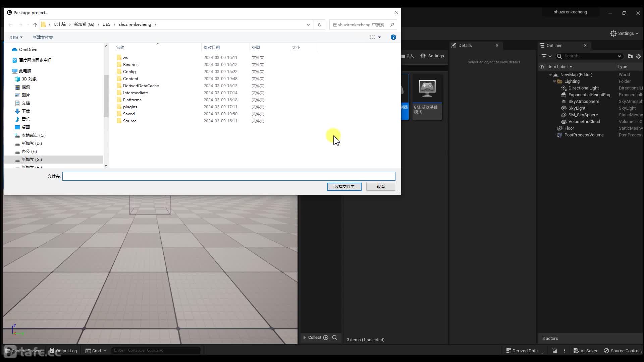Click the 选择文件夹 button to confirm
This screenshot has height=362, width=644.
point(344,186)
